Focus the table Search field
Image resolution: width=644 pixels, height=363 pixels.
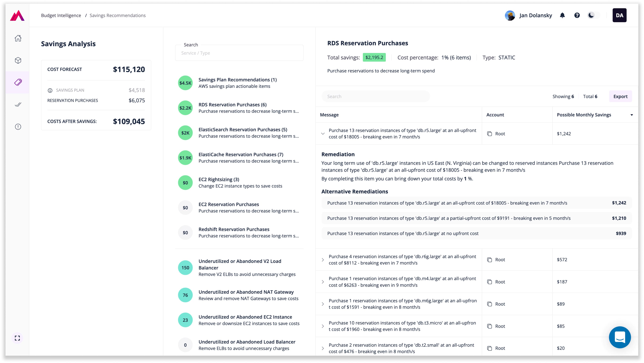click(376, 96)
